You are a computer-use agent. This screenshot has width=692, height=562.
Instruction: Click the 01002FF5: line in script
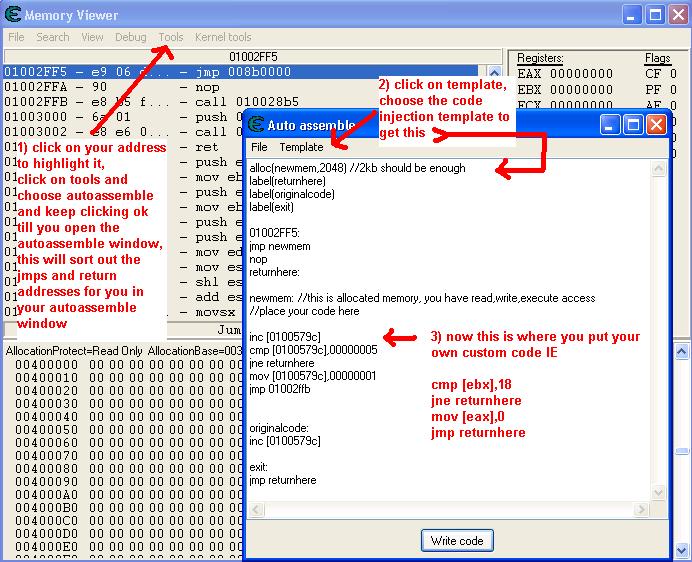[274, 233]
